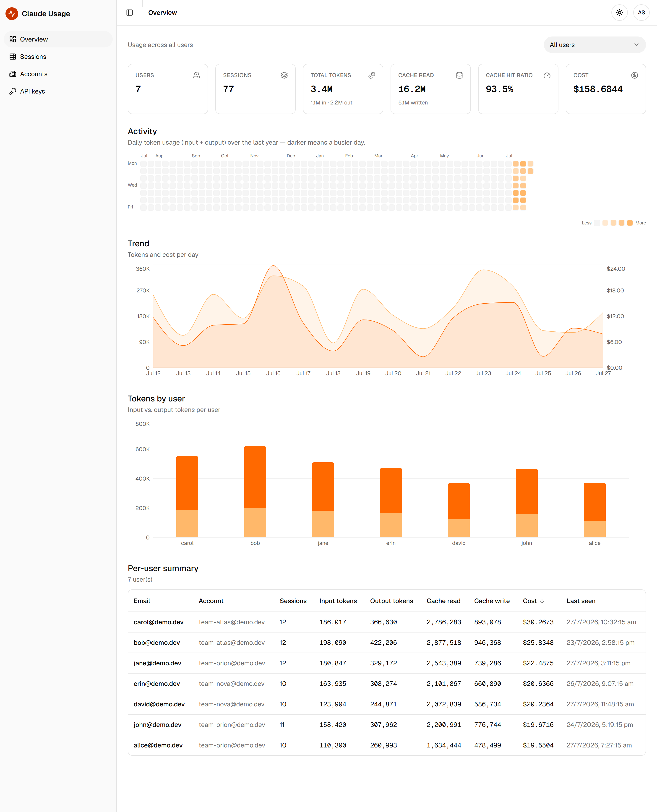Click the database icon in Cache Read card
Image resolution: width=657 pixels, height=812 pixels.
coord(459,76)
